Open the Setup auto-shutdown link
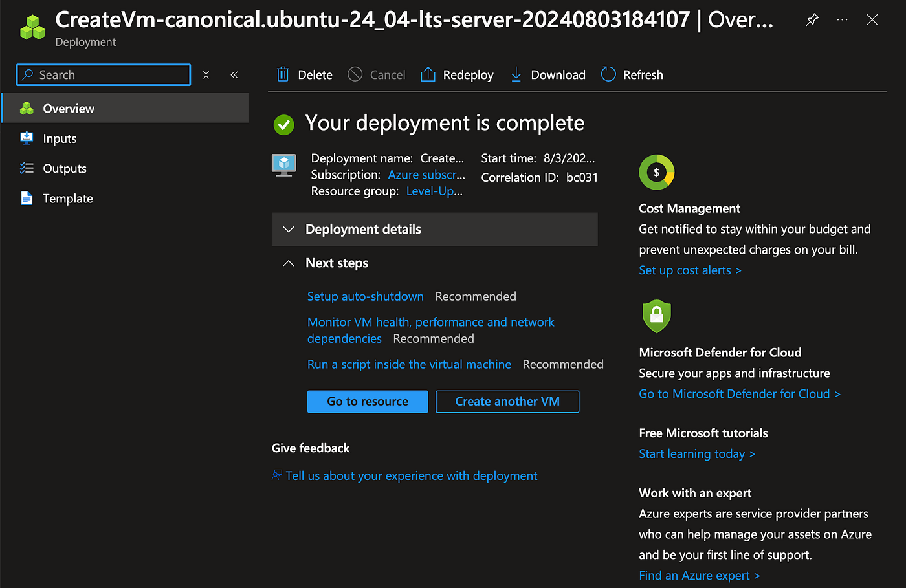This screenshot has height=588, width=906. click(366, 296)
